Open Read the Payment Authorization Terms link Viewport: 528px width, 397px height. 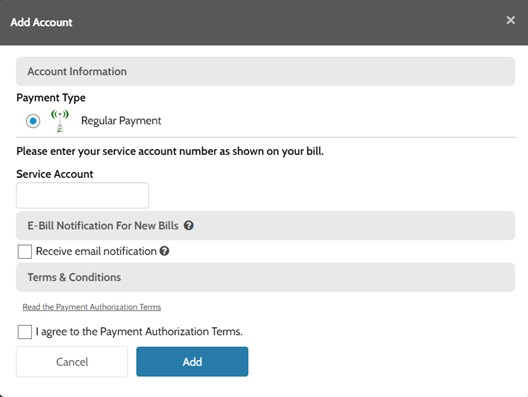pyautogui.click(x=92, y=307)
